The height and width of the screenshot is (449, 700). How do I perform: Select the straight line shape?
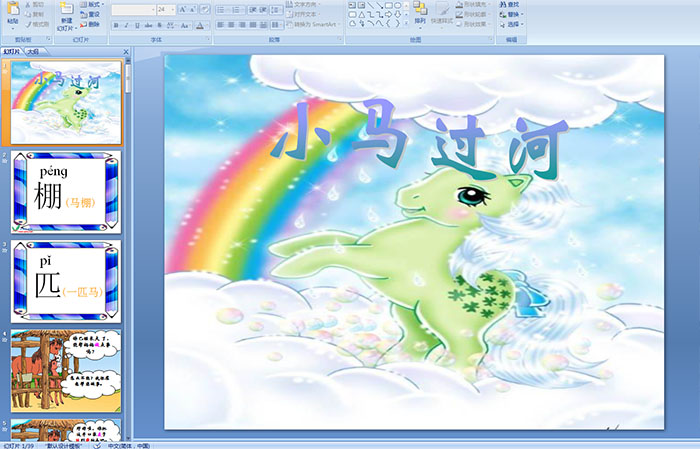coord(370,5)
